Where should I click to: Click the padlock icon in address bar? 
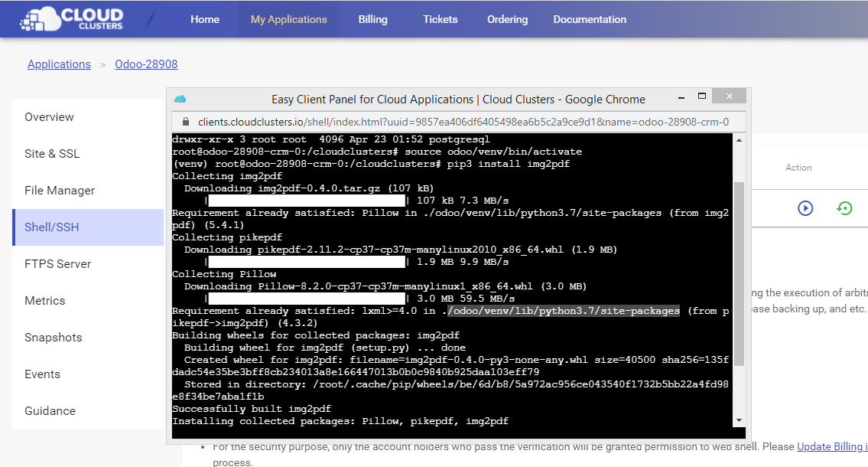click(x=184, y=122)
